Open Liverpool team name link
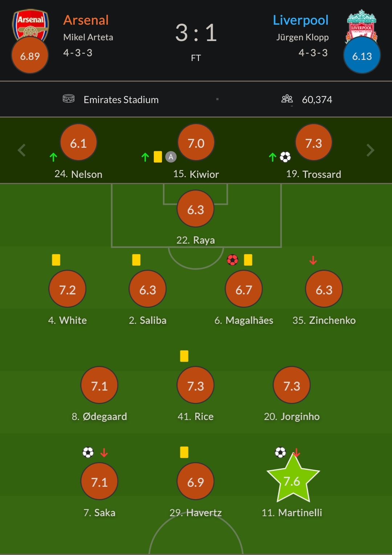This screenshot has width=392, height=555. 301,20
